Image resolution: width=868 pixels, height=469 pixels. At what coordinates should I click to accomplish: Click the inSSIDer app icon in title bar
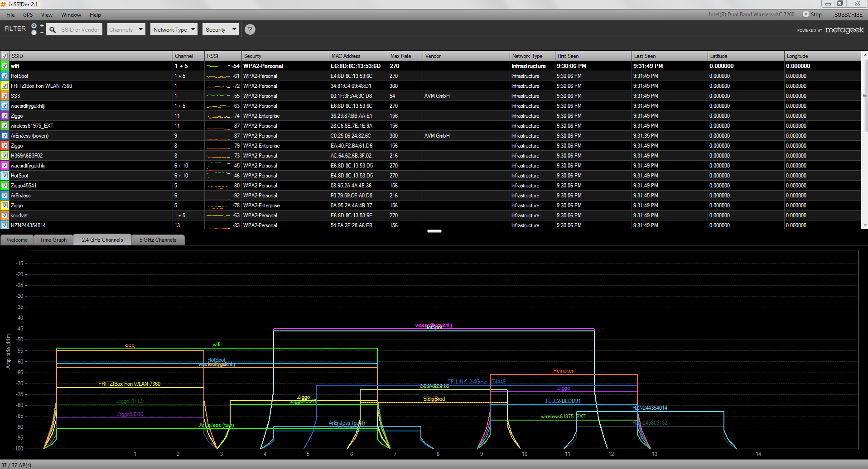pos(3,4)
